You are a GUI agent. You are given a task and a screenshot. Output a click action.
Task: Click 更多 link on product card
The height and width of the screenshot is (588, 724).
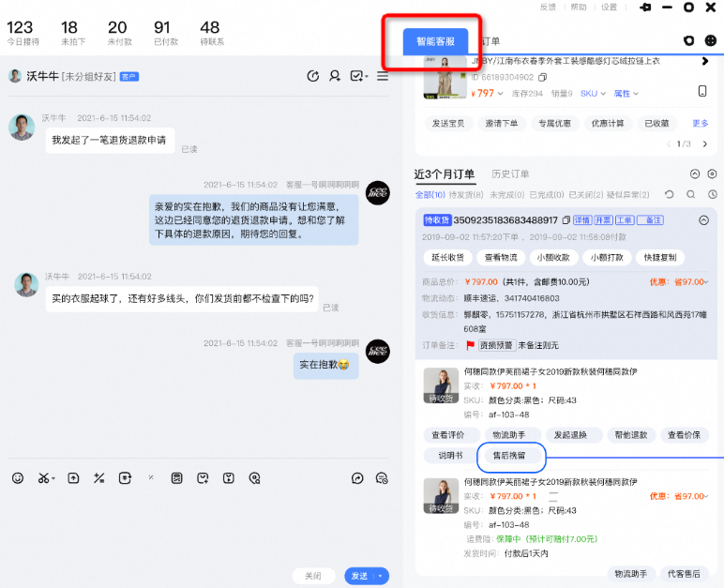[700, 124]
